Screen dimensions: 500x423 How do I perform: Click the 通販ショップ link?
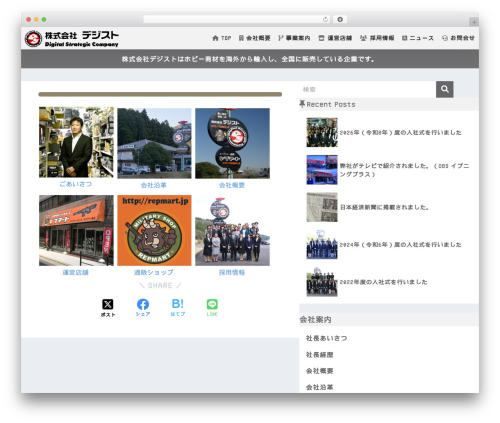154,272
